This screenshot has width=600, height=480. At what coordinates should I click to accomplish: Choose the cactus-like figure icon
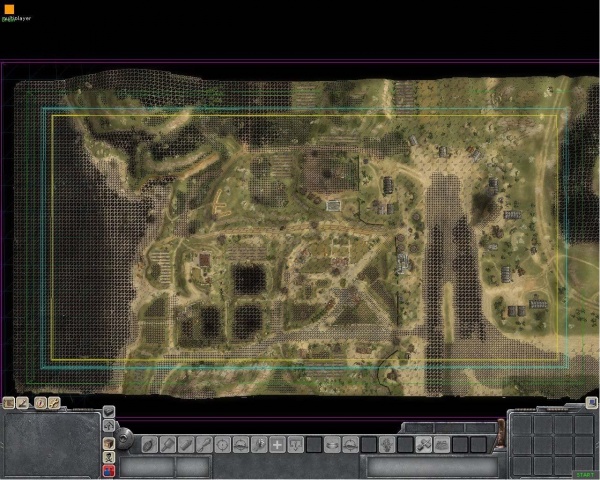tap(387, 445)
